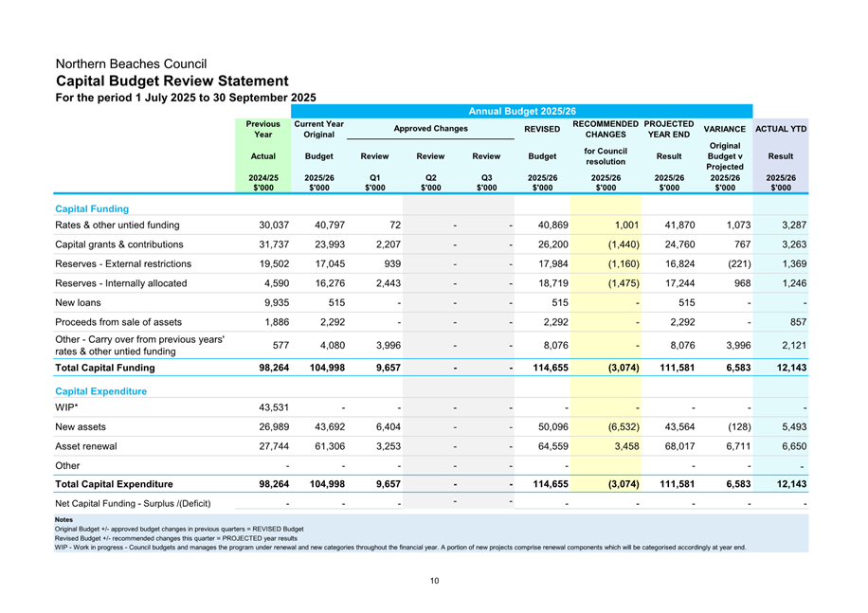Click the highlighted 1,001 recommended change cell

tap(606, 225)
